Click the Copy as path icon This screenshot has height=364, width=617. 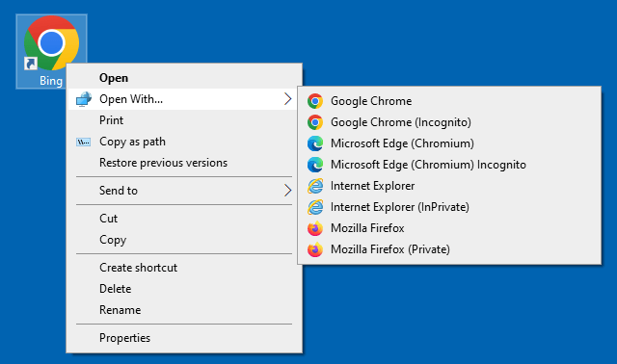click(84, 142)
